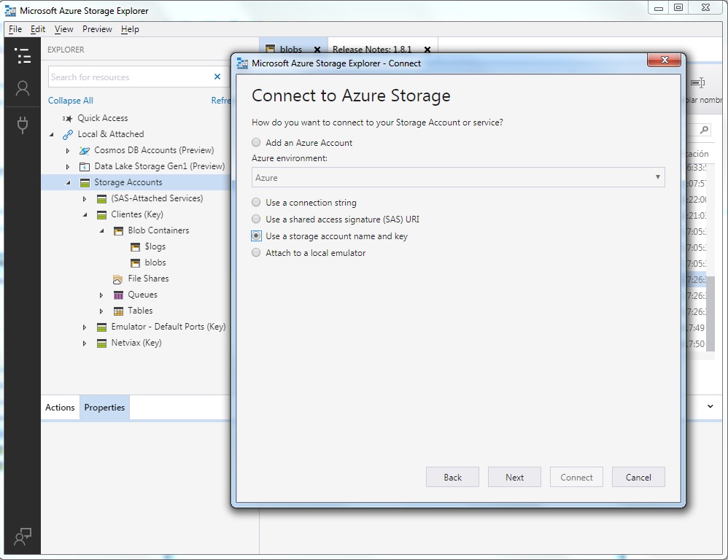Switch to the Actions tab

click(x=60, y=408)
